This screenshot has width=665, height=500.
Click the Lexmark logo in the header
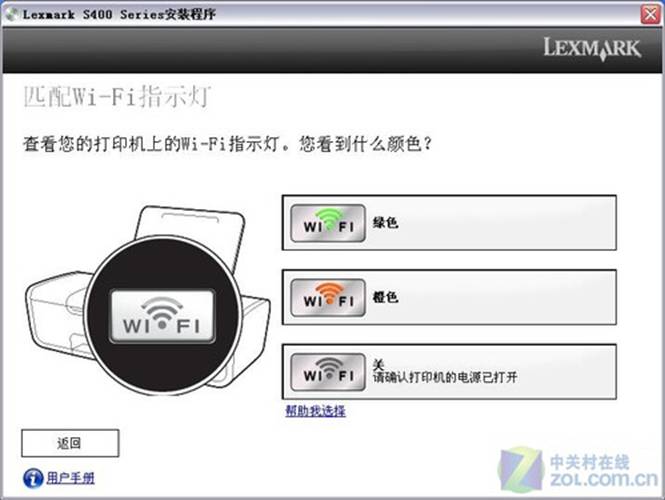coord(592,48)
